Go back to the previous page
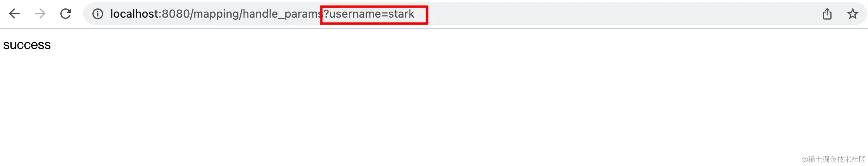The width and height of the screenshot is (868, 166). tap(14, 14)
